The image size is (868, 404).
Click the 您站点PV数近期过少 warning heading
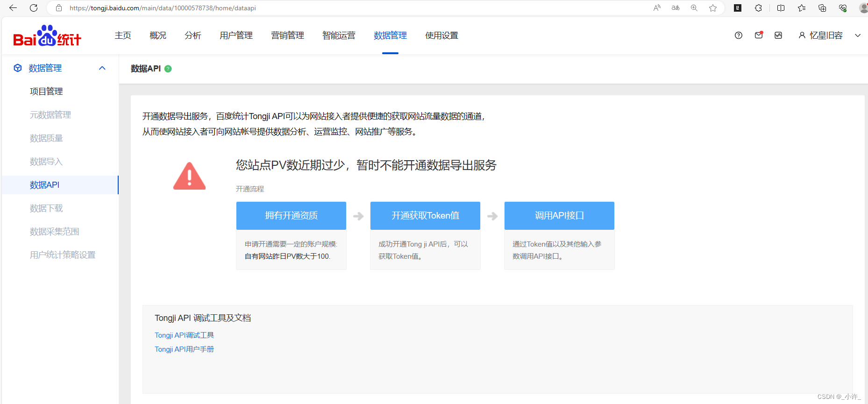[x=366, y=165]
